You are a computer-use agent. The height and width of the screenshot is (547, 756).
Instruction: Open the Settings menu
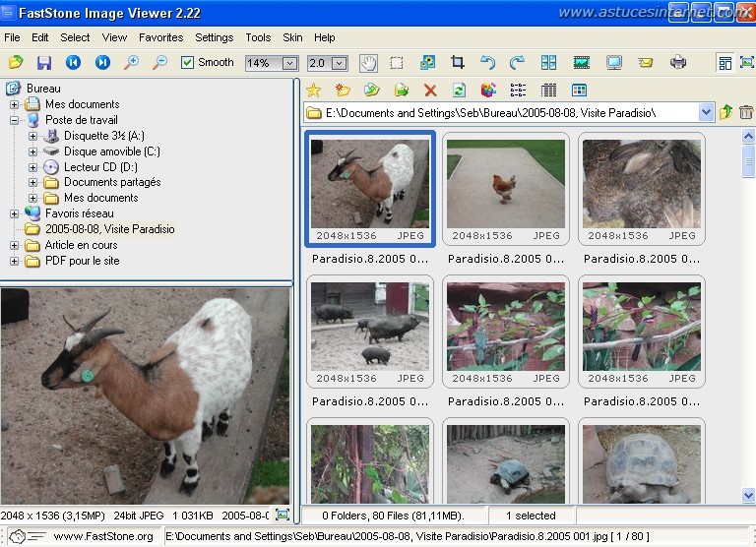214,37
